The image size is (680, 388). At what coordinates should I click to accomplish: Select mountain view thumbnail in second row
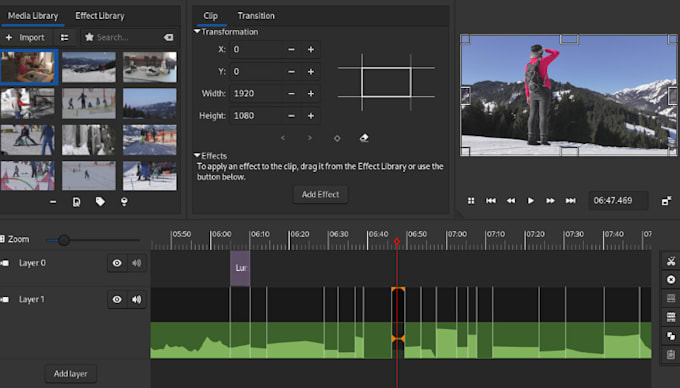150,104
